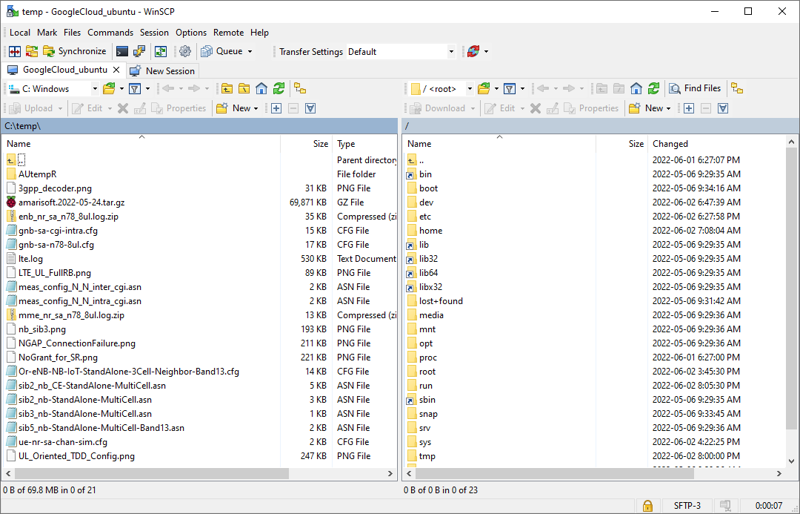
Task: Click the local panel filter icon
Action: coord(135,89)
